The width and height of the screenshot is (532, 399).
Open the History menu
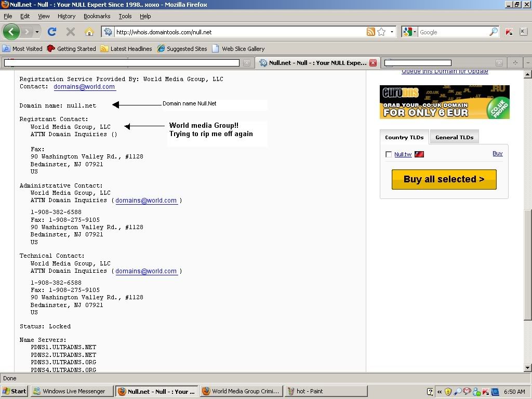tap(66, 16)
